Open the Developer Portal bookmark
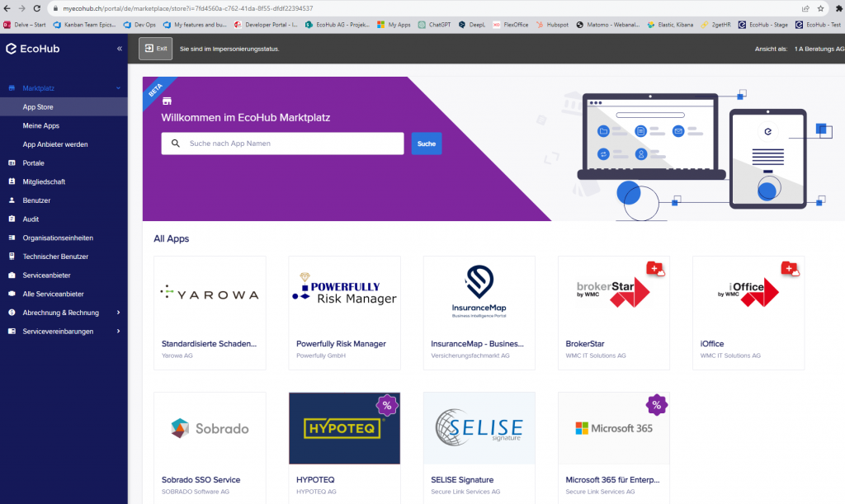845x504 pixels. click(266, 25)
